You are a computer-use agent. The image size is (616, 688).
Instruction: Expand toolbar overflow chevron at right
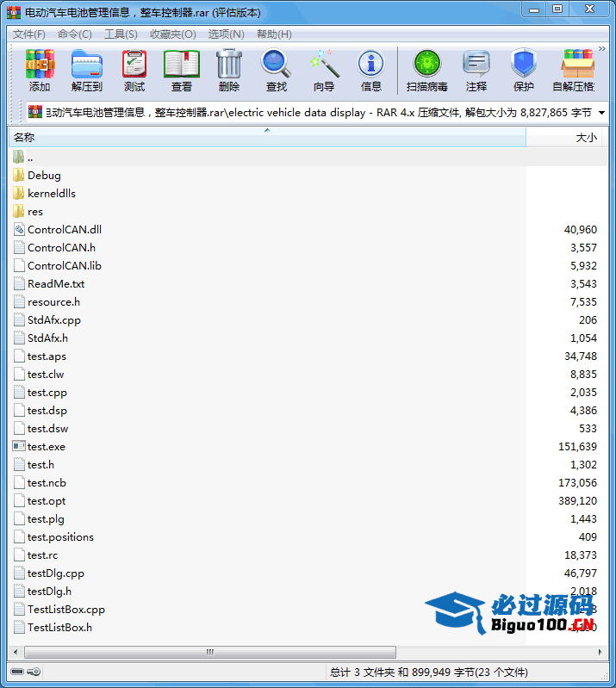(602, 49)
